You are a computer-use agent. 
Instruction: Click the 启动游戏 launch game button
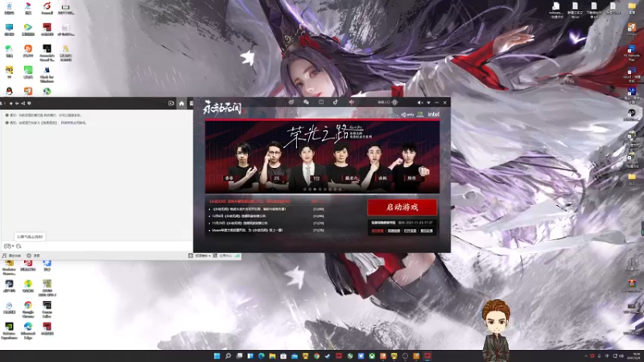402,208
